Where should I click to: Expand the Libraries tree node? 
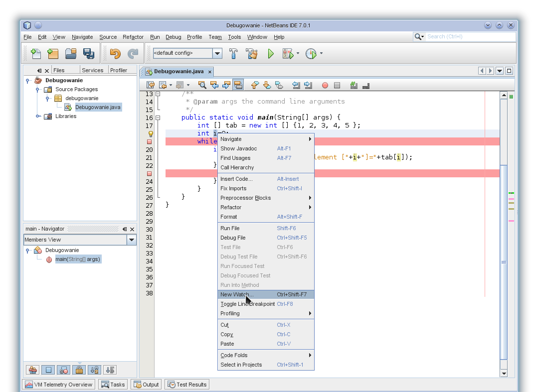point(38,116)
